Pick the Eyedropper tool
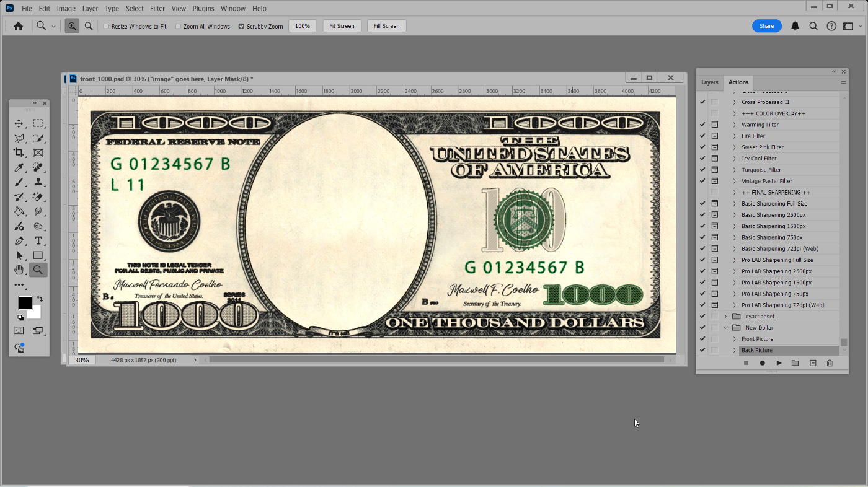 tap(19, 168)
